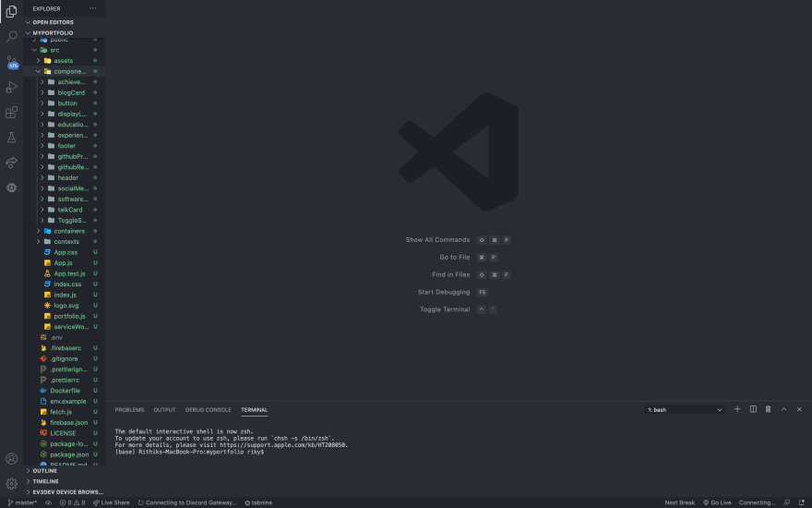
Task: Close the bottom panel
Action: pos(800,409)
